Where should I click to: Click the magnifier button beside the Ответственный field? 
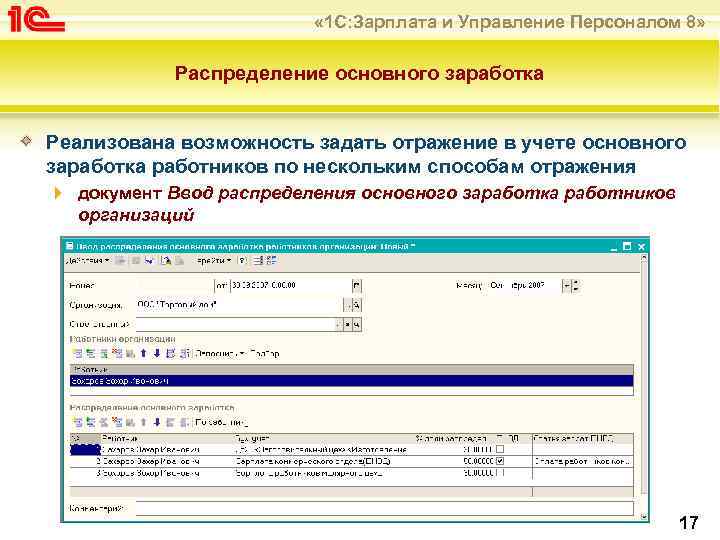357,324
